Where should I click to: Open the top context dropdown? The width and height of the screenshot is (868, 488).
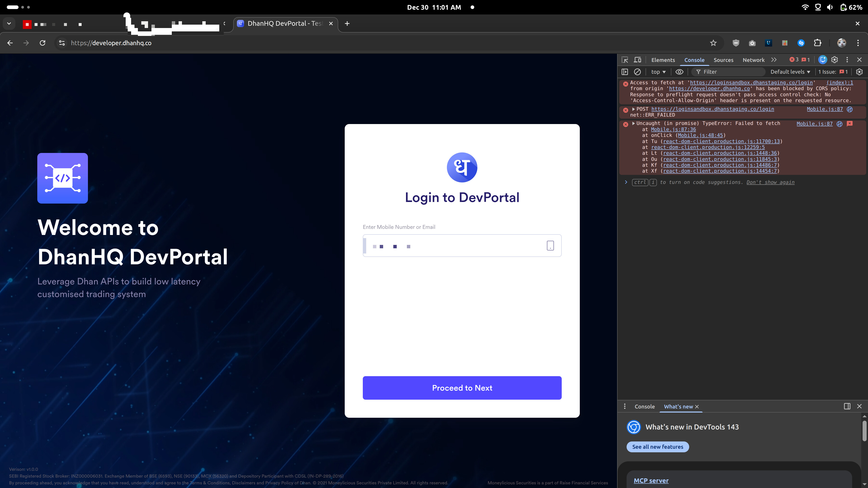(x=658, y=72)
